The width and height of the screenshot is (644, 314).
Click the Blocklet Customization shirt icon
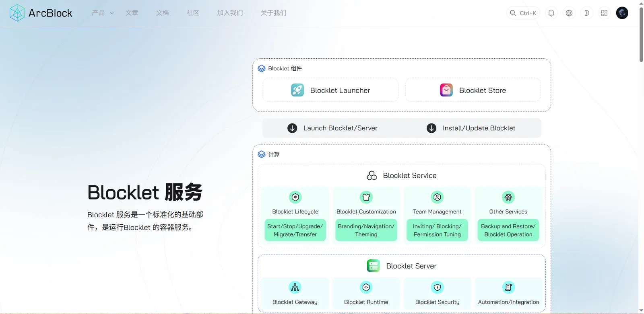point(366,197)
